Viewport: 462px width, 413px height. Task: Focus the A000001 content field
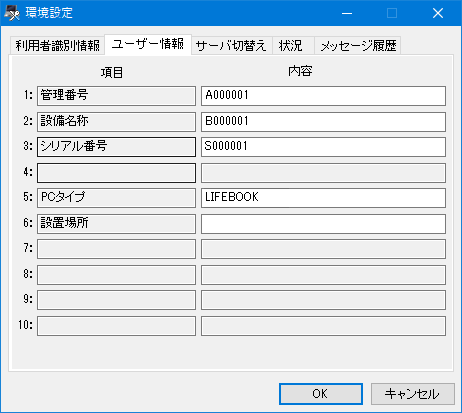[323, 96]
